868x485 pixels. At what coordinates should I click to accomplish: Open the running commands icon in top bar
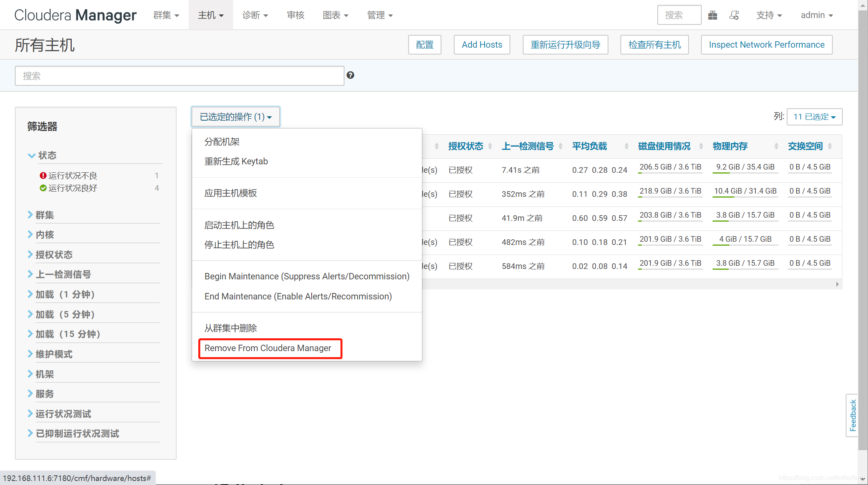point(734,15)
